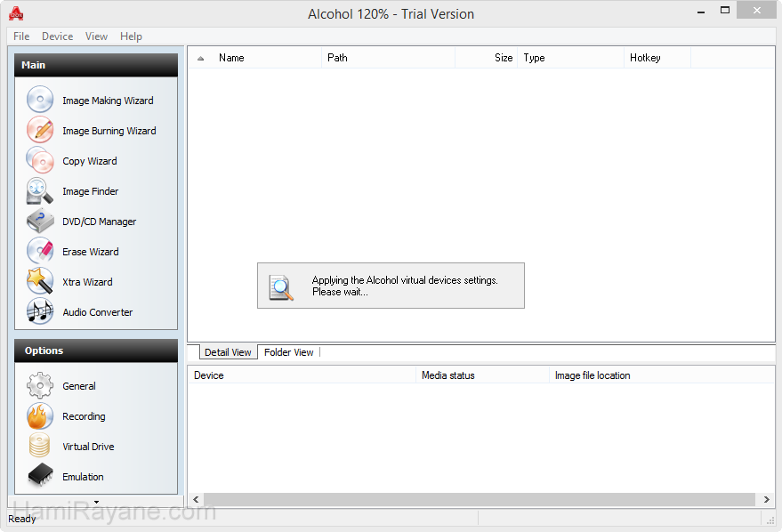Maximize the Alcohol 120% window
This screenshot has width=782, height=532.
coord(725,11)
